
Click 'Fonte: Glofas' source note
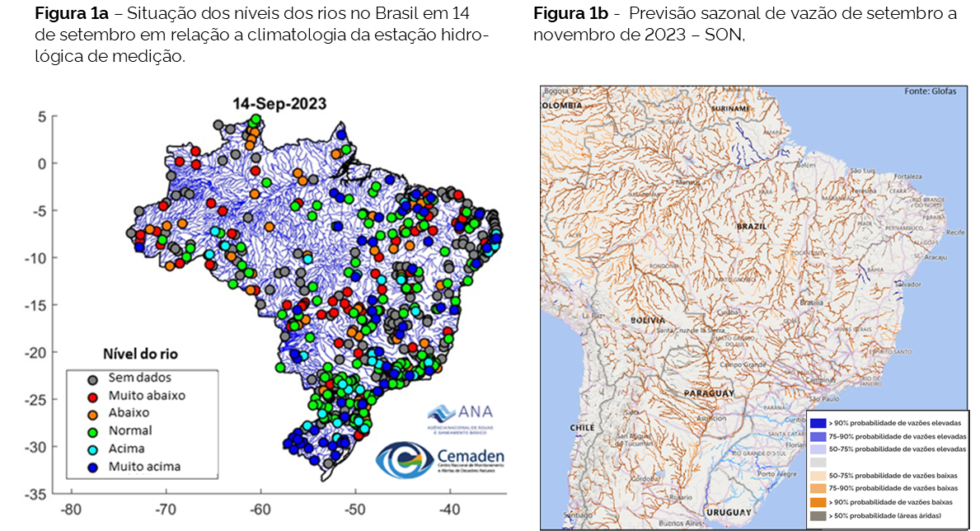[x=930, y=92]
